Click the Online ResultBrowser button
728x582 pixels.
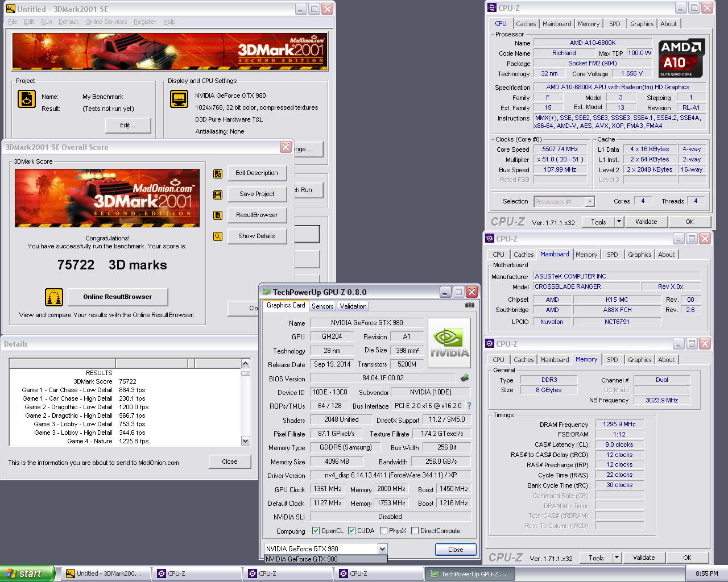point(118,297)
